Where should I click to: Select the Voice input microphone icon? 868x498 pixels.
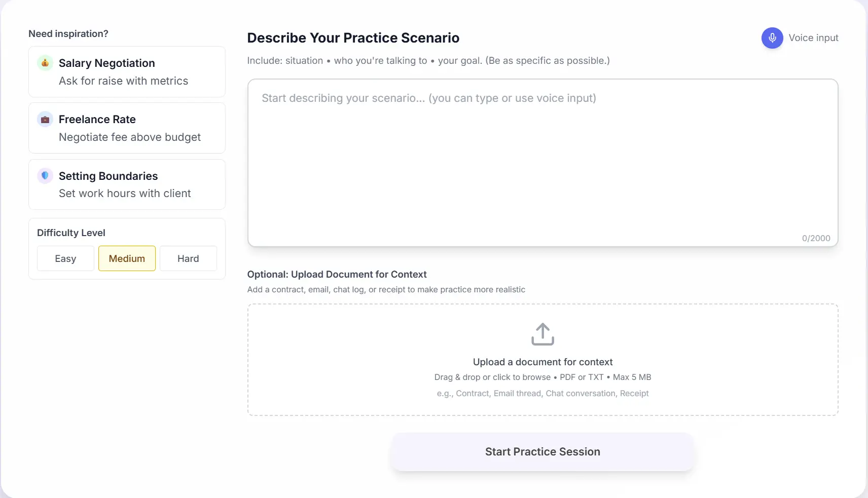coord(772,37)
